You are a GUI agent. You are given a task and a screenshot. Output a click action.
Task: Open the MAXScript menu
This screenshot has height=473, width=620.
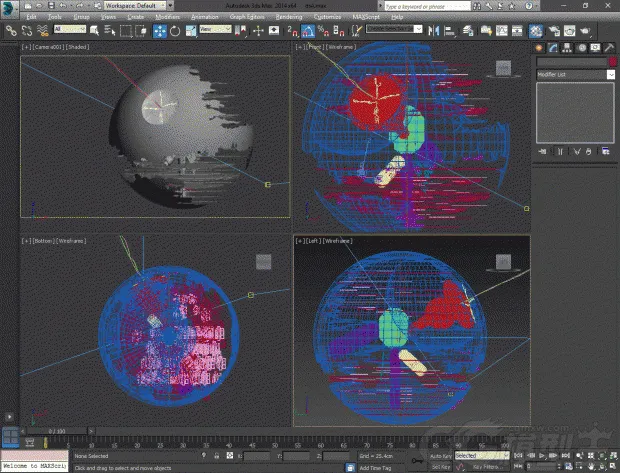366,17
